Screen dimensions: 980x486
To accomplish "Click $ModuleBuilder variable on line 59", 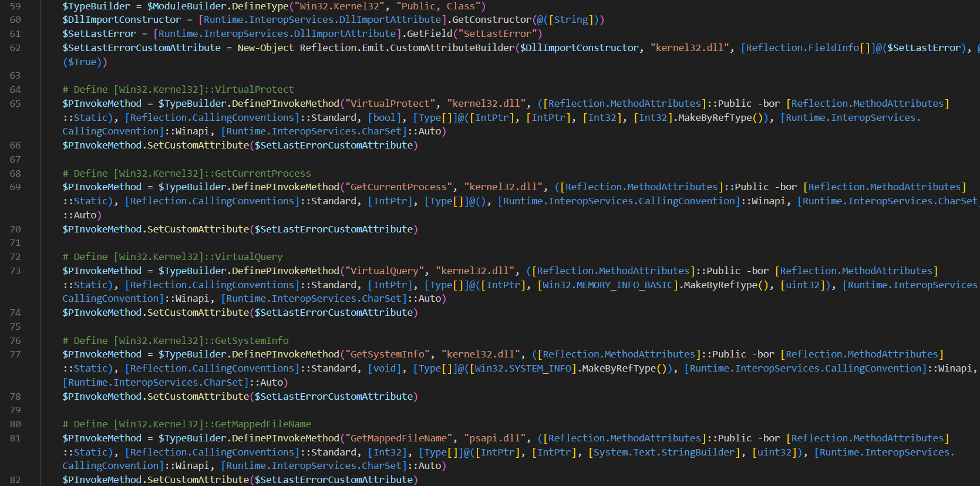I will coord(187,6).
